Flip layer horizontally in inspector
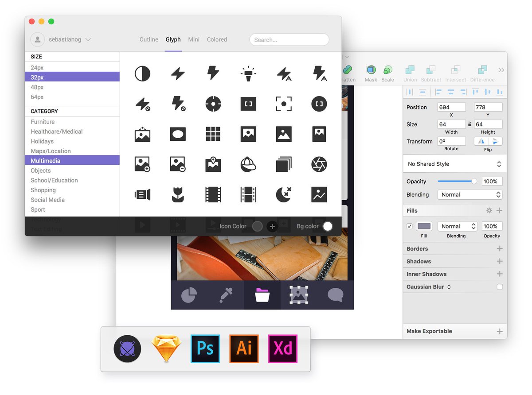532x395 pixels. click(481, 141)
